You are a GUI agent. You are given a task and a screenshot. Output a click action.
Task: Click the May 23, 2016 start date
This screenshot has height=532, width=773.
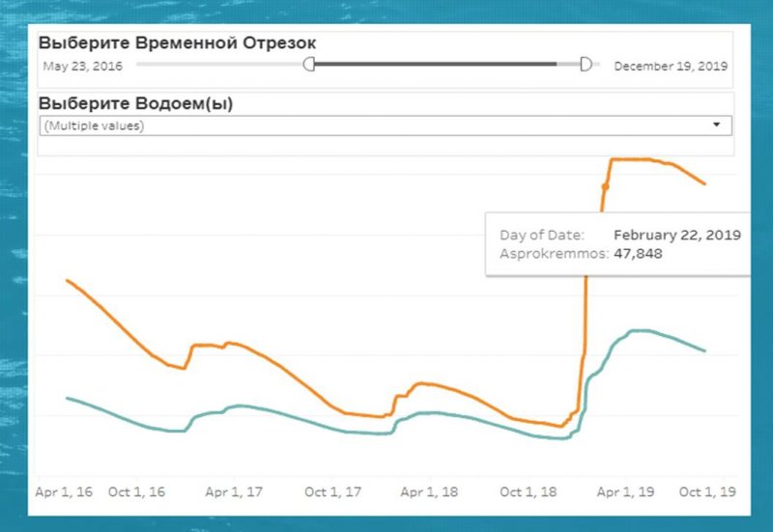click(x=81, y=66)
